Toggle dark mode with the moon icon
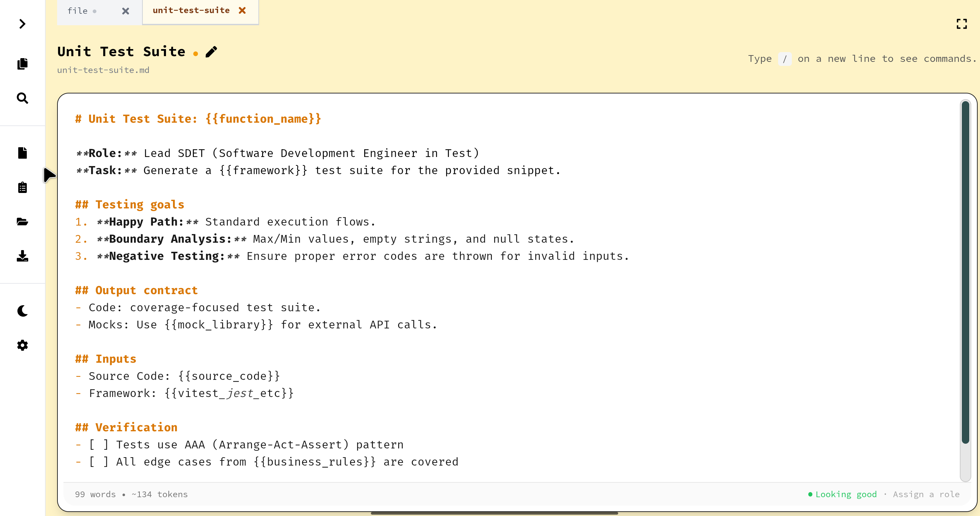The height and width of the screenshot is (516, 980). click(22, 311)
